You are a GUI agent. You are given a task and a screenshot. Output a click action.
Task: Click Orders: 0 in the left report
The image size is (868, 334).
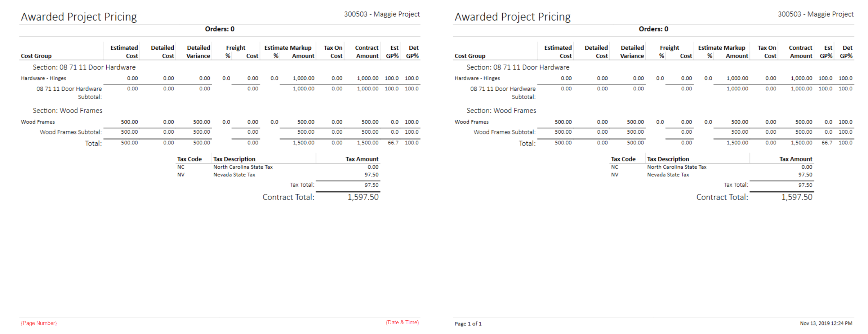click(x=220, y=29)
